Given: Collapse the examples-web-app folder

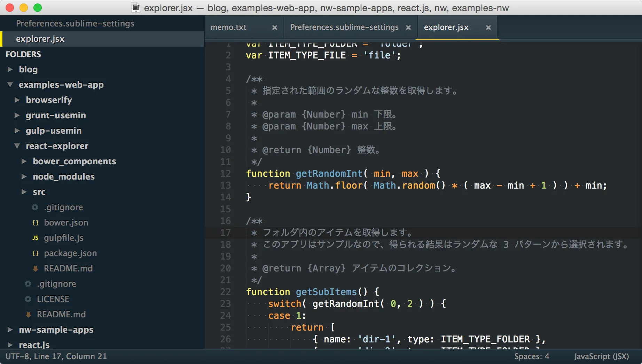Looking at the screenshot, I should tap(9, 85).
